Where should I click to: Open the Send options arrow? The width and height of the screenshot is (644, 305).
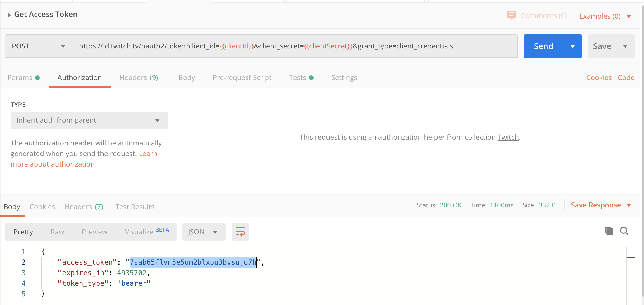pos(573,46)
